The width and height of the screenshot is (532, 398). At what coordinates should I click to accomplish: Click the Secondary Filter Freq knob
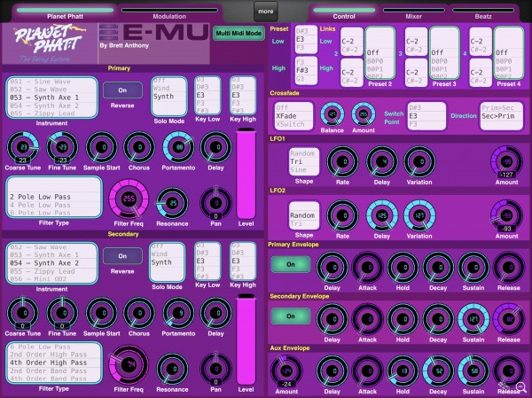[129, 365]
